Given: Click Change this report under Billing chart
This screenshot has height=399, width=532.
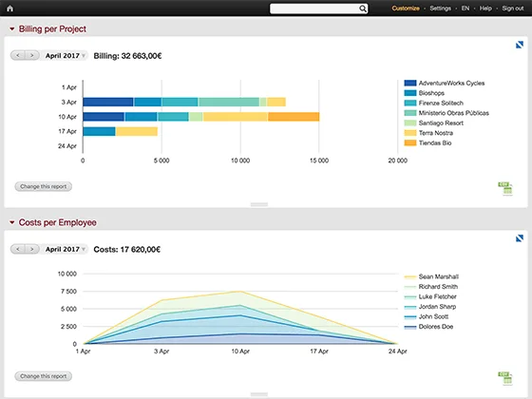Looking at the screenshot, I should tap(43, 186).
